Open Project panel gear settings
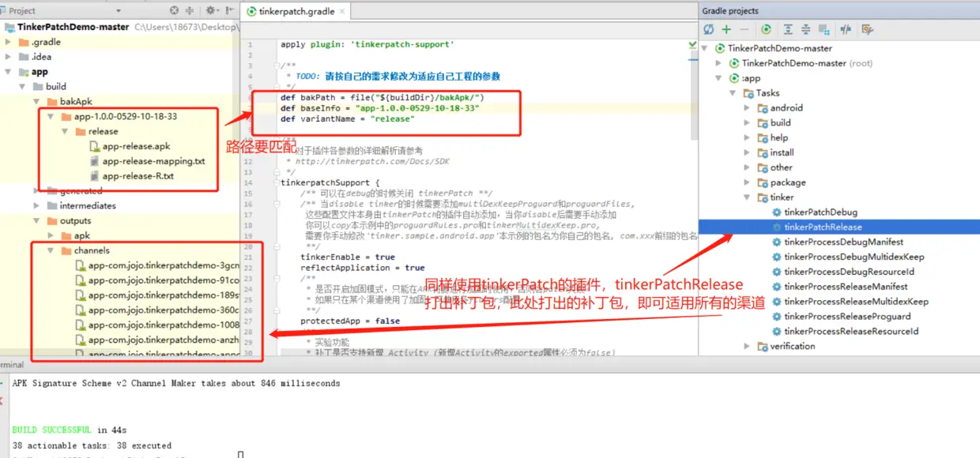The image size is (980, 458). pos(213,11)
